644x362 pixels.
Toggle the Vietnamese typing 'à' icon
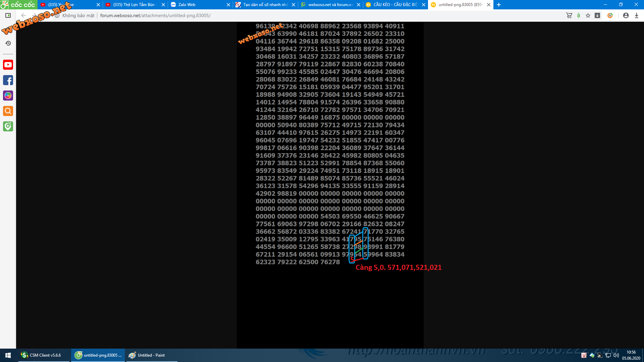click(579, 15)
